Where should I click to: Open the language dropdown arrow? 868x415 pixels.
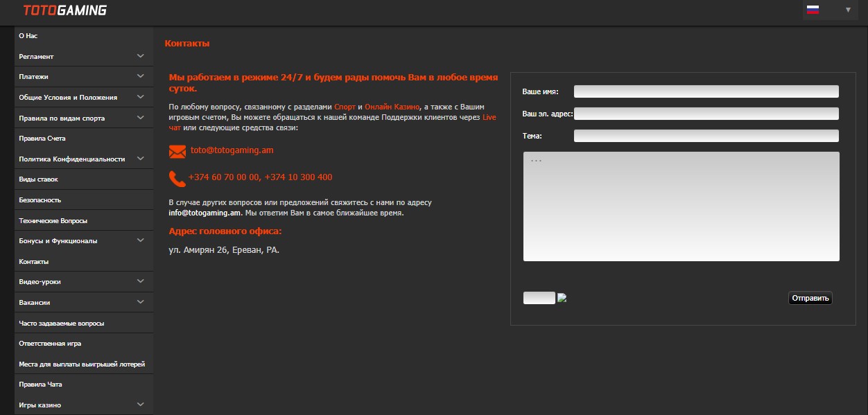(848, 10)
